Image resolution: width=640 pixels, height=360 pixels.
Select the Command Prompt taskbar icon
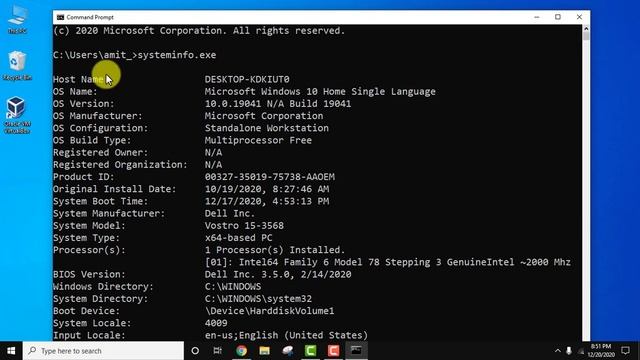coord(356,351)
